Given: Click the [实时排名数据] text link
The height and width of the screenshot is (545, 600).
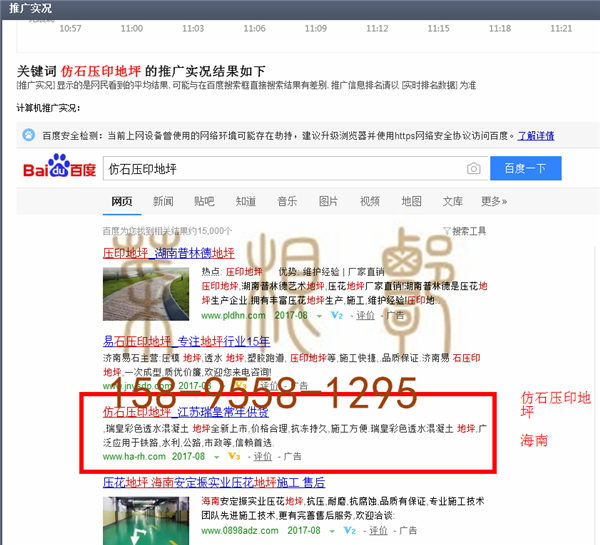Looking at the screenshot, I should [x=429, y=85].
